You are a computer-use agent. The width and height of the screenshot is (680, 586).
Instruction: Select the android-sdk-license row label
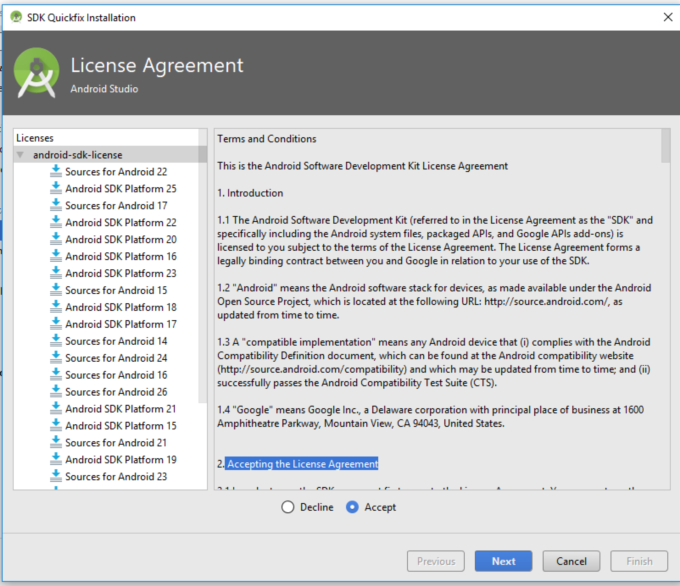[x=78, y=155]
